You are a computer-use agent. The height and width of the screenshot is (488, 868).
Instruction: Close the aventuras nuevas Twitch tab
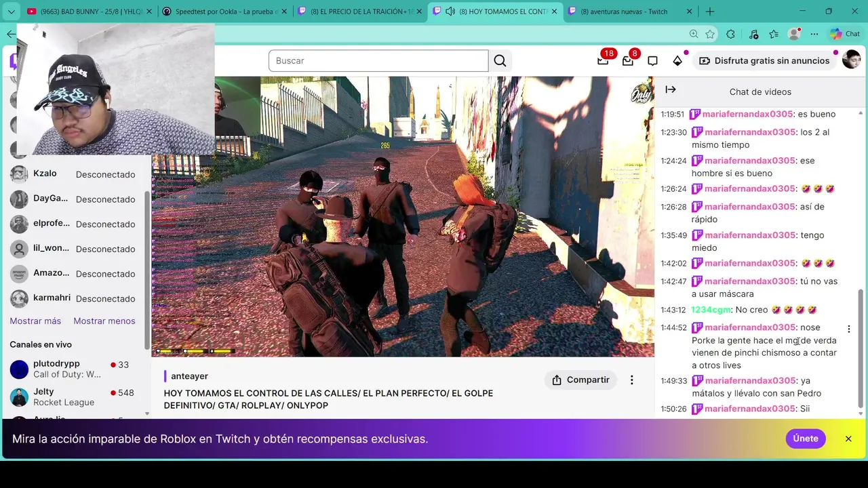point(690,12)
